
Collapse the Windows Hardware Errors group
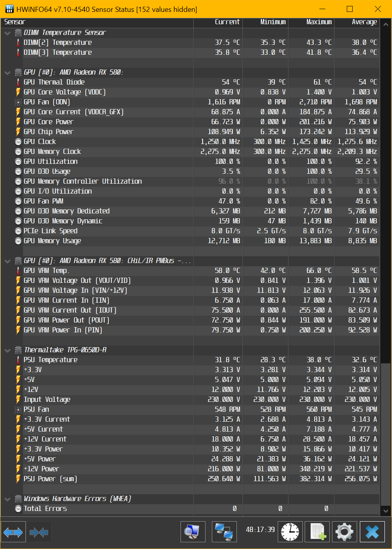tap(8, 499)
